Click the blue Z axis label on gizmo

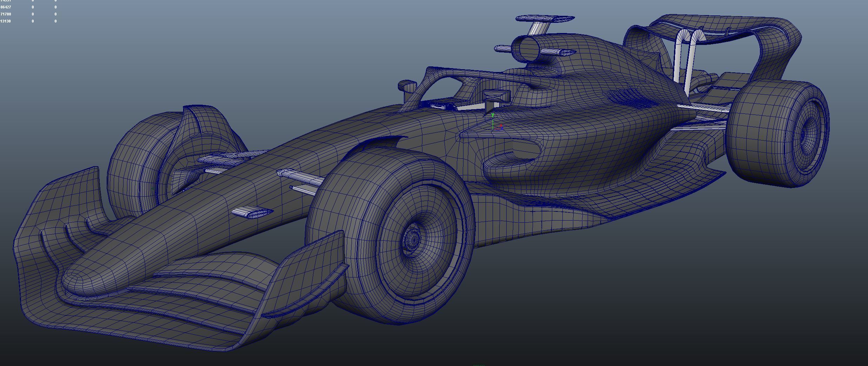click(502, 128)
